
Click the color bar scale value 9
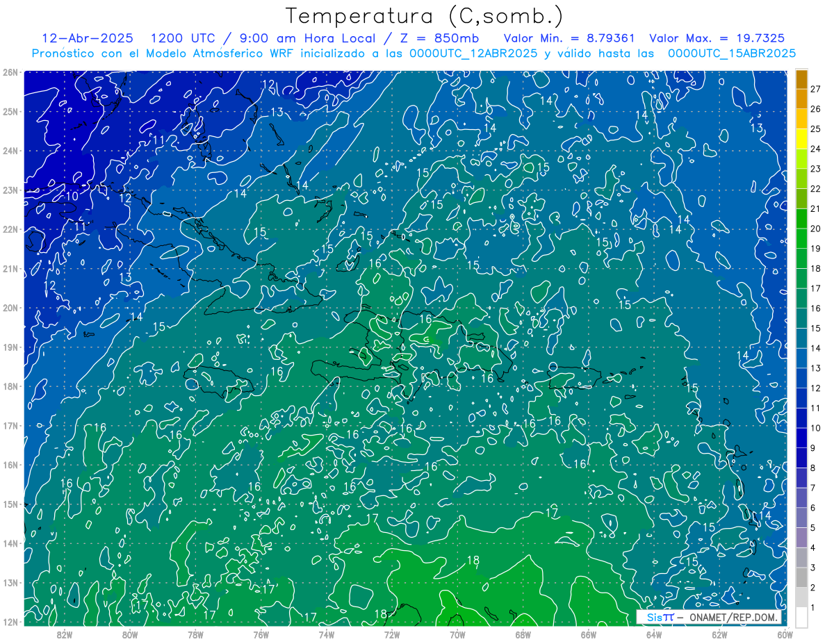tap(813, 448)
